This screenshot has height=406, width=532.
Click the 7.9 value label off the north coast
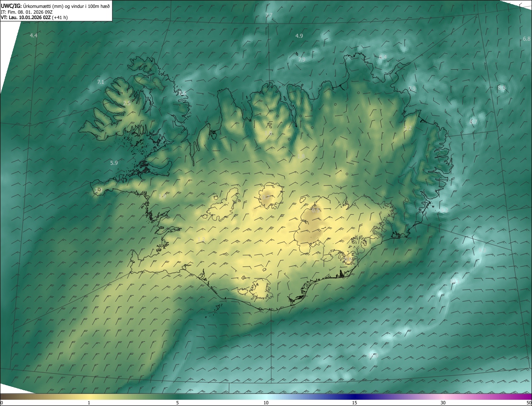pos(302,60)
